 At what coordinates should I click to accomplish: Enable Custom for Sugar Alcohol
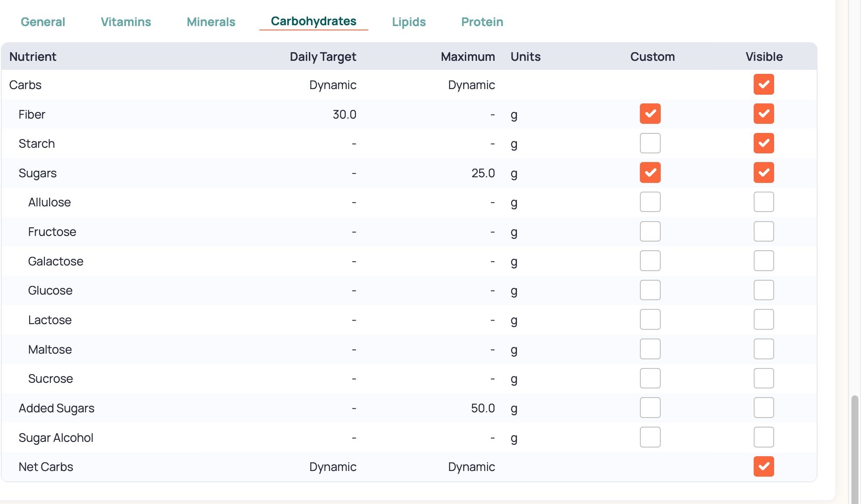tap(650, 437)
